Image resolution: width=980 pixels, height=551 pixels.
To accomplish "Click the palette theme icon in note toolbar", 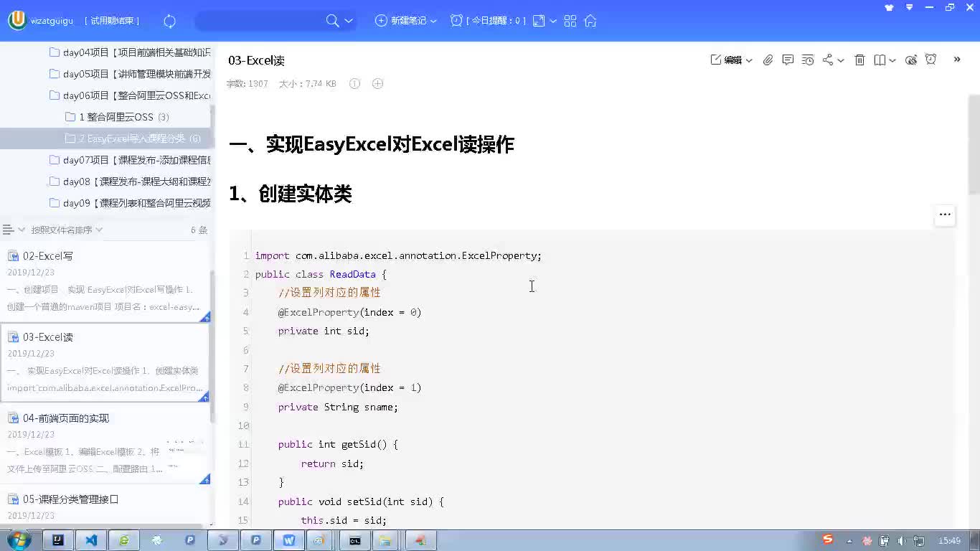I will coord(911,60).
